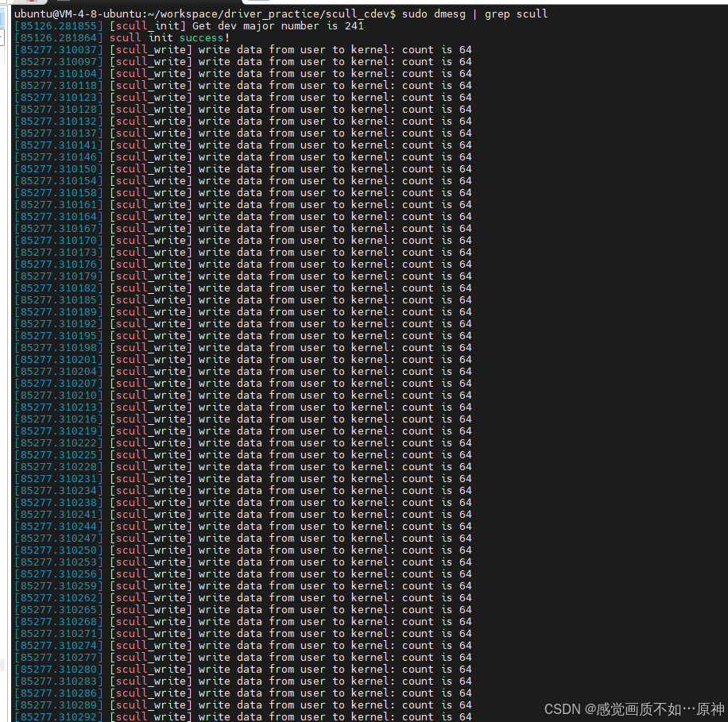Image resolution: width=728 pixels, height=722 pixels.
Task: Click the log line stamped 85277.310274
Action: point(243,646)
